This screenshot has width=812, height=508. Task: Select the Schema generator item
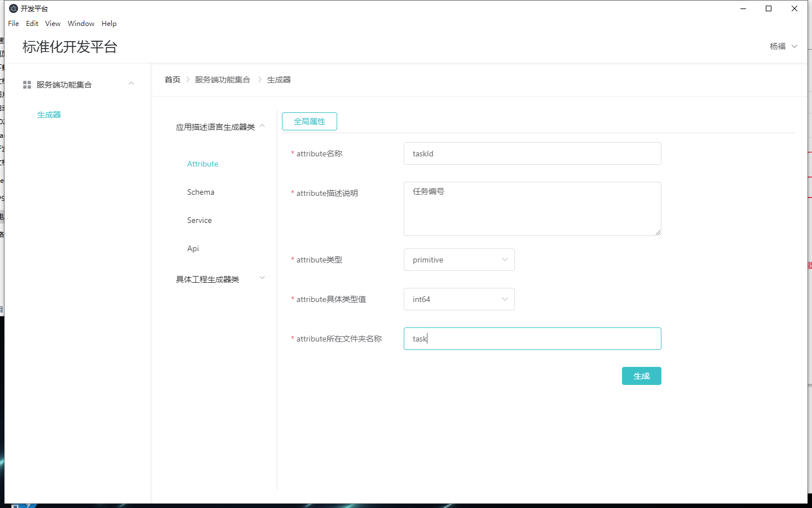[201, 192]
